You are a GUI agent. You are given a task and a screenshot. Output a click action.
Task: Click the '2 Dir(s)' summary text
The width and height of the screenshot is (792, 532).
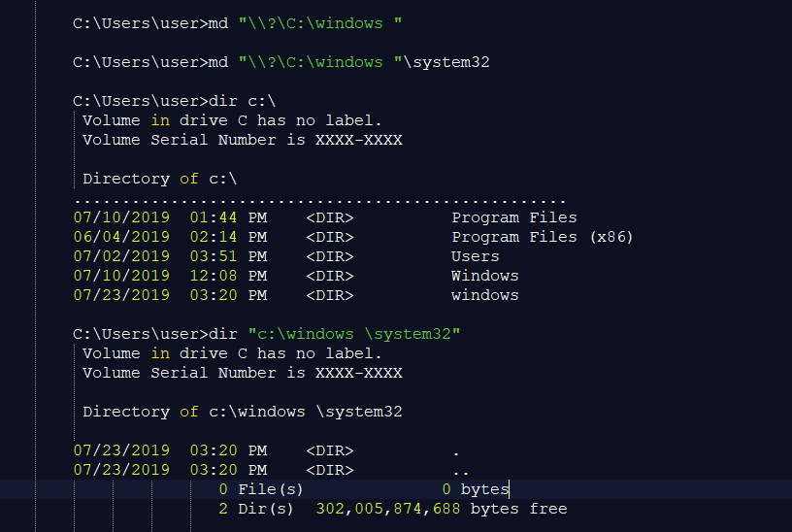pos(256,509)
